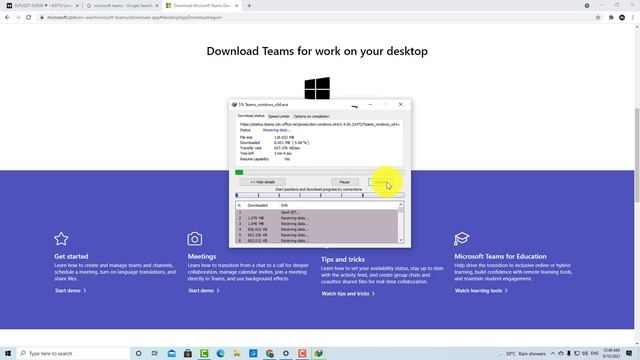This screenshot has height=360, width=640.
Task: Open Start demo link under Meetings
Action: [x=204, y=291]
